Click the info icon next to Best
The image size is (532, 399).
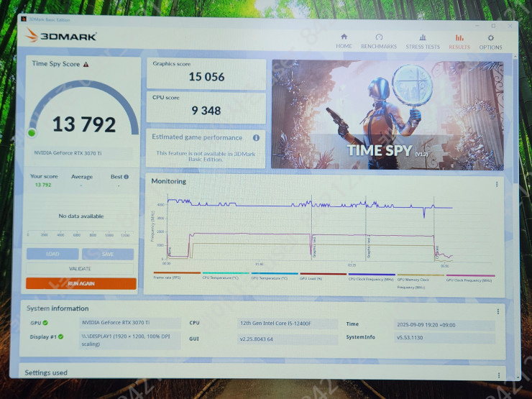[x=127, y=177]
